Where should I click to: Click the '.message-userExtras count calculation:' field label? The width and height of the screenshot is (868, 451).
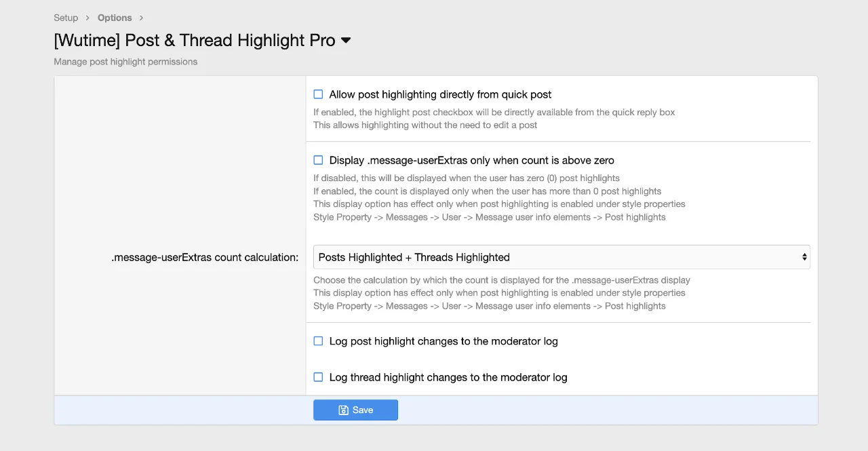pyautogui.click(x=205, y=258)
